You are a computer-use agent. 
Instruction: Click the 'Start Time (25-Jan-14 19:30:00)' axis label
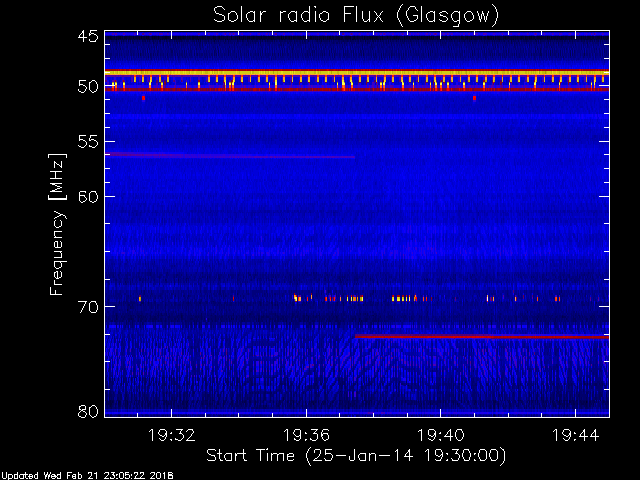tap(356, 456)
